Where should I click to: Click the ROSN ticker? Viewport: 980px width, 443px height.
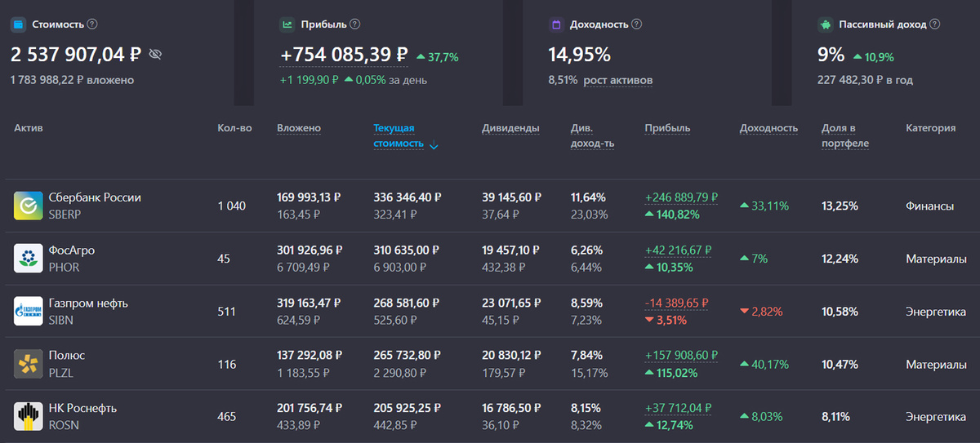coord(63,425)
